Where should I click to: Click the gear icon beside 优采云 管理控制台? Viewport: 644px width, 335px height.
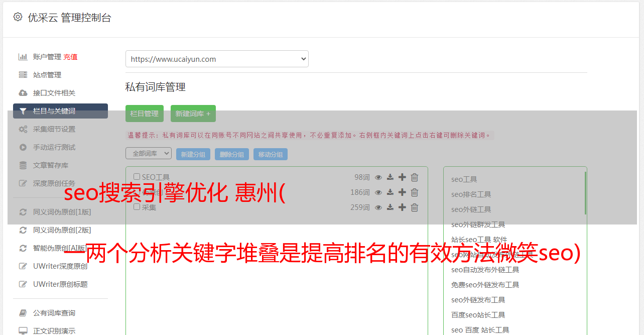[18, 17]
